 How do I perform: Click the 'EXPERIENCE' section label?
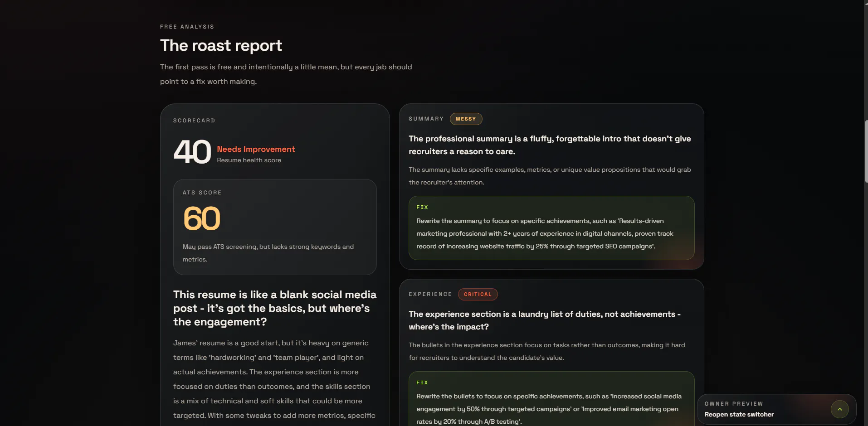[430, 294]
